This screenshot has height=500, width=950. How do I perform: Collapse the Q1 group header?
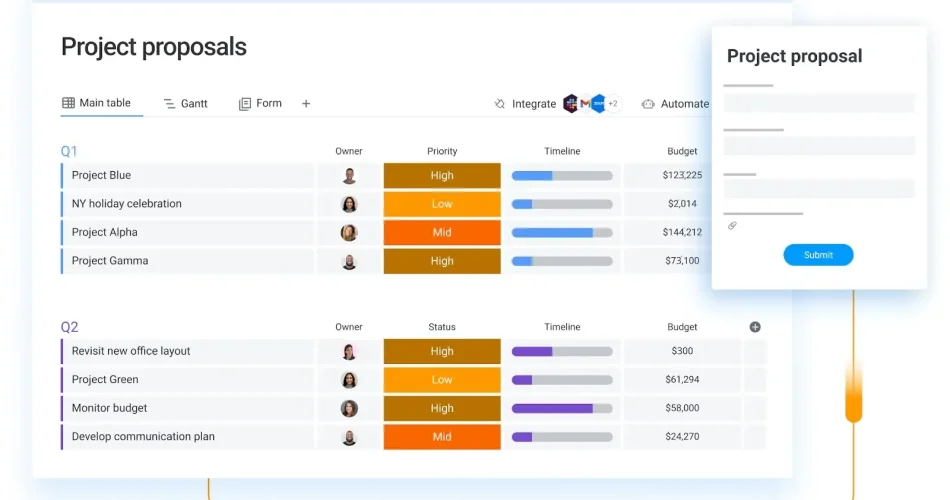pos(69,151)
